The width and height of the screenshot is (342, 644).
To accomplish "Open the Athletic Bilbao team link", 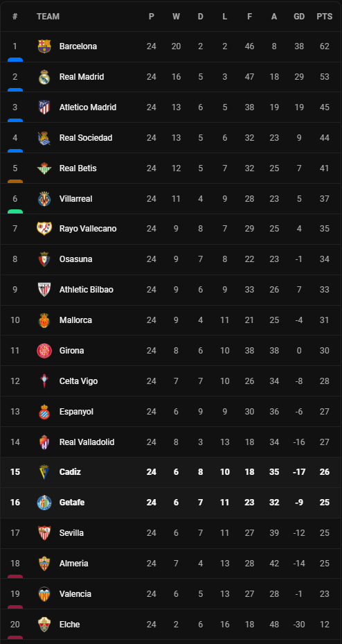I will tap(86, 290).
